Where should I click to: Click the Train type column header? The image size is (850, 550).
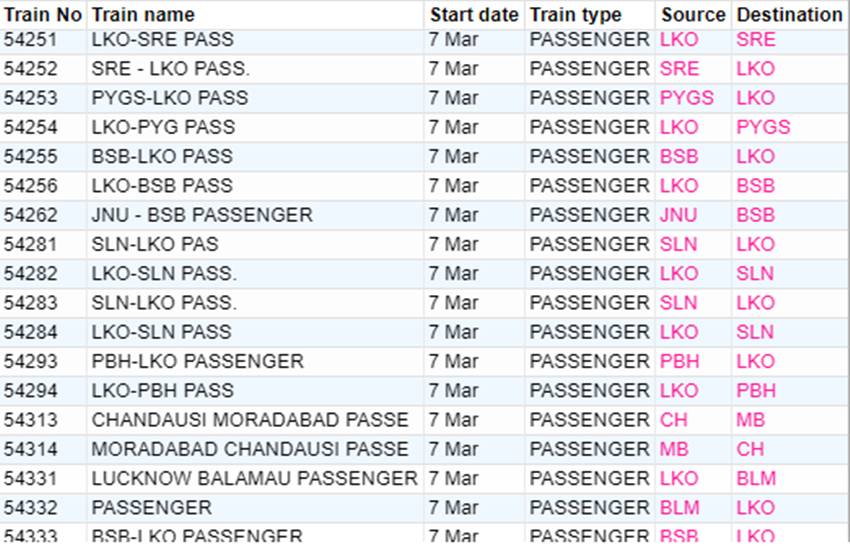575,15
